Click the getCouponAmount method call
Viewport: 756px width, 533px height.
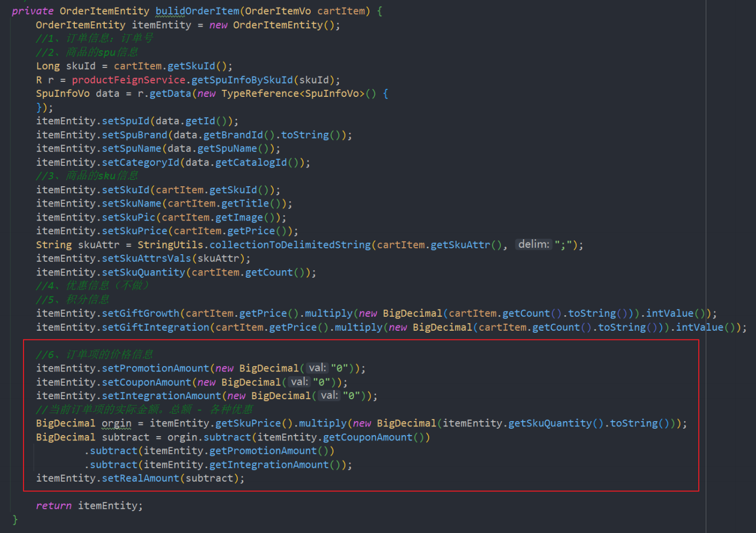coord(368,437)
